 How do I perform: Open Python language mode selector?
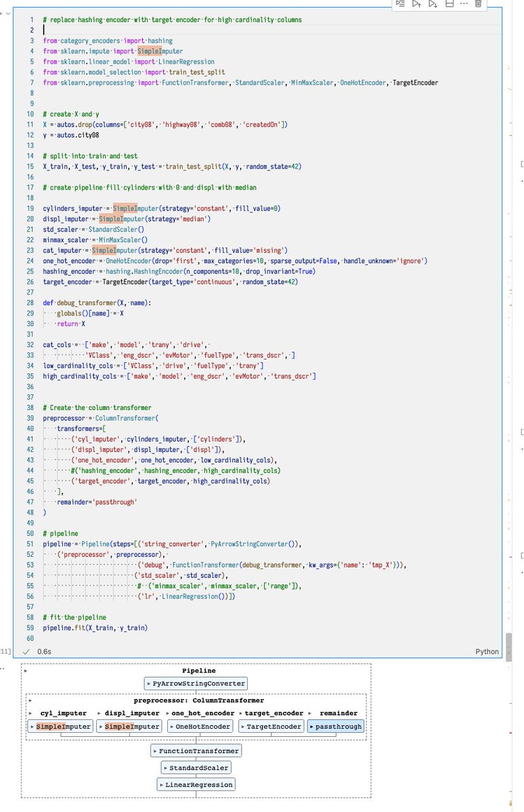pos(487,652)
